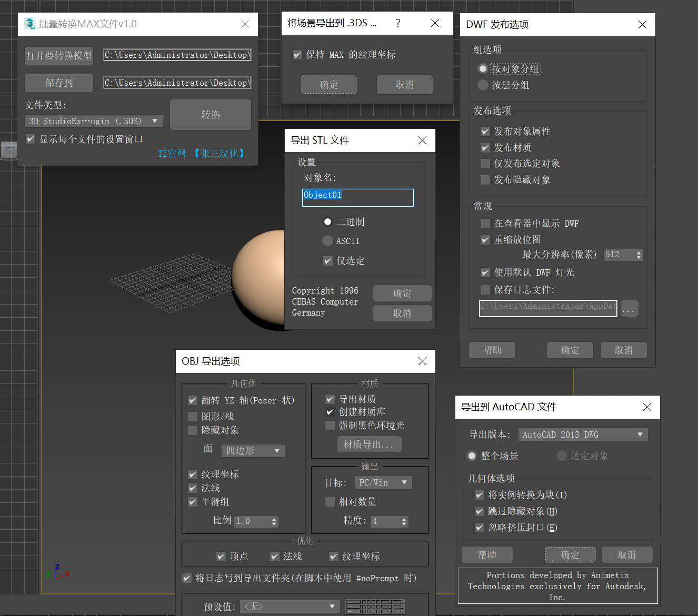Open the preset manager grid icon beside 预设值
This screenshot has height=616, width=698.
pyautogui.click(x=375, y=606)
